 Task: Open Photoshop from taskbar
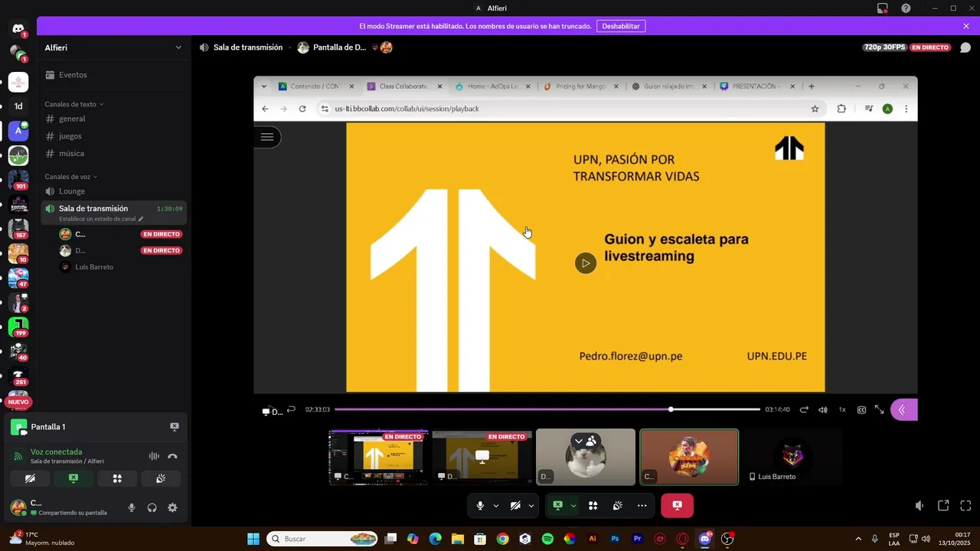[x=615, y=539]
